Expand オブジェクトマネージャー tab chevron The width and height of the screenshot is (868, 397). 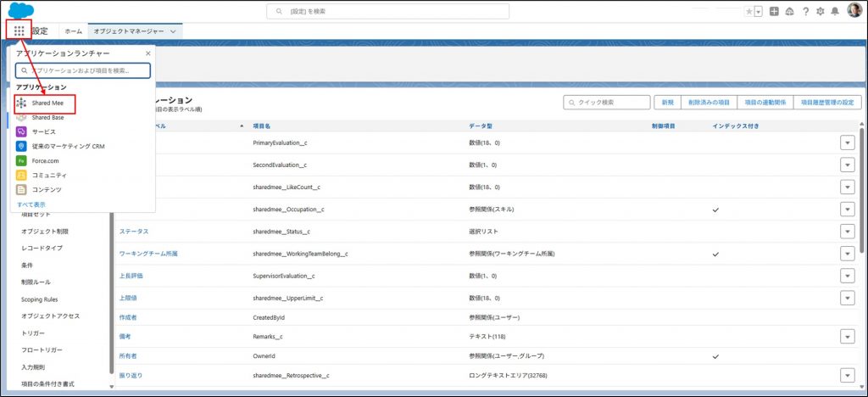pos(174,31)
